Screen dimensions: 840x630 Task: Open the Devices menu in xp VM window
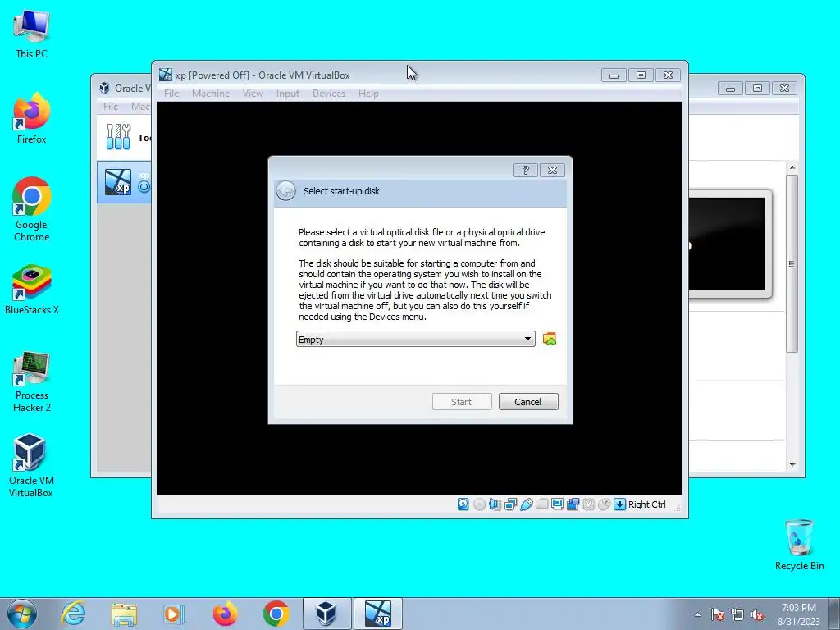[328, 94]
